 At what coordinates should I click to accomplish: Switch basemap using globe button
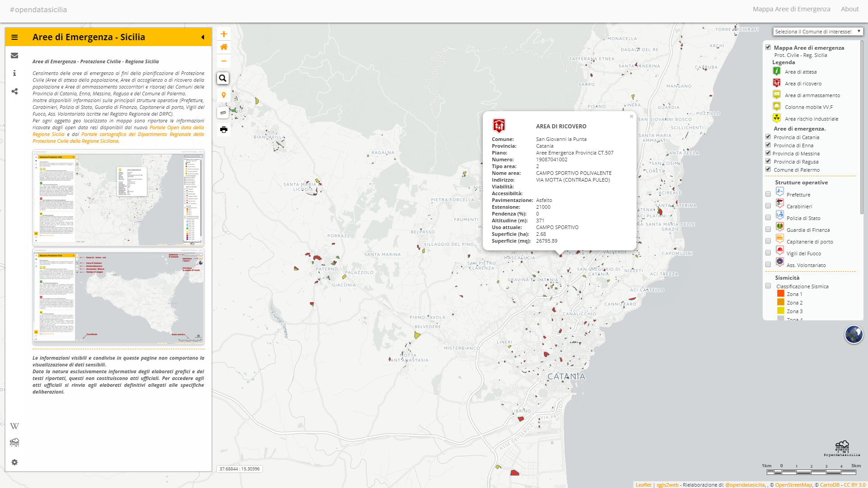[854, 335]
